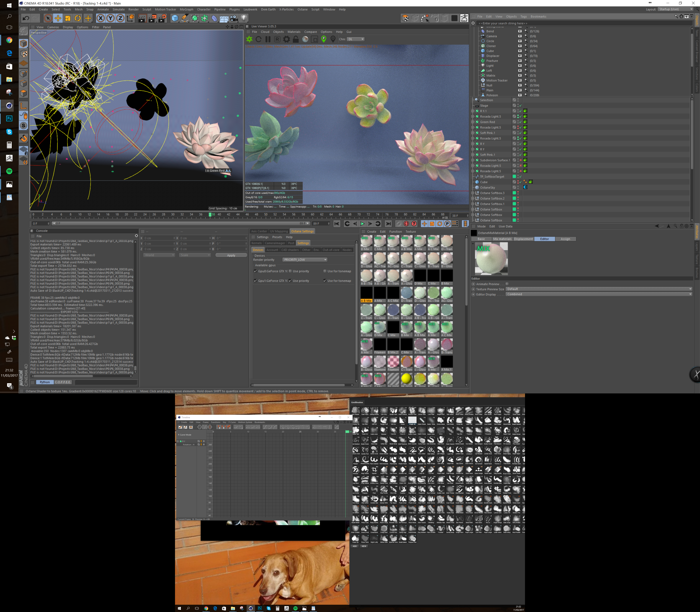Toggle Gpu0 GeForce GTX checkbox

pos(255,271)
